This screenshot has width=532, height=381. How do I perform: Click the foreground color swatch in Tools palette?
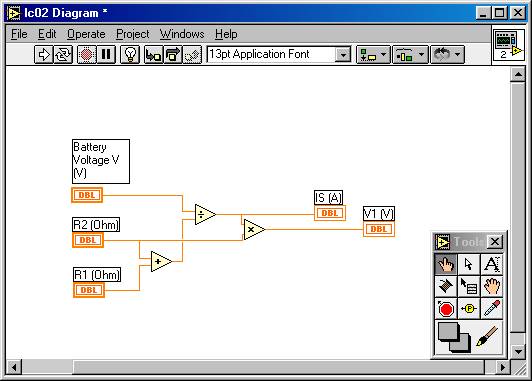coord(448,332)
